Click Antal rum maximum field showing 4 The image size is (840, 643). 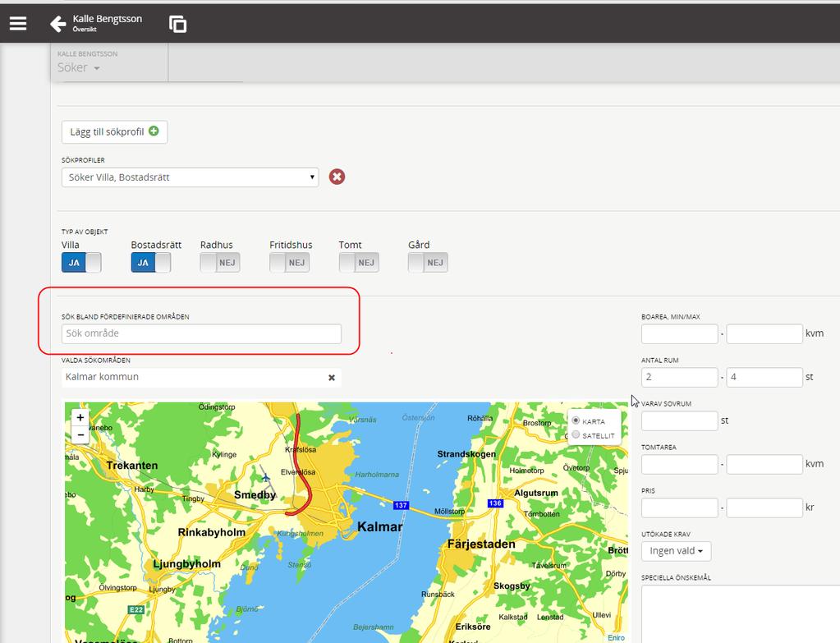(x=764, y=377)
